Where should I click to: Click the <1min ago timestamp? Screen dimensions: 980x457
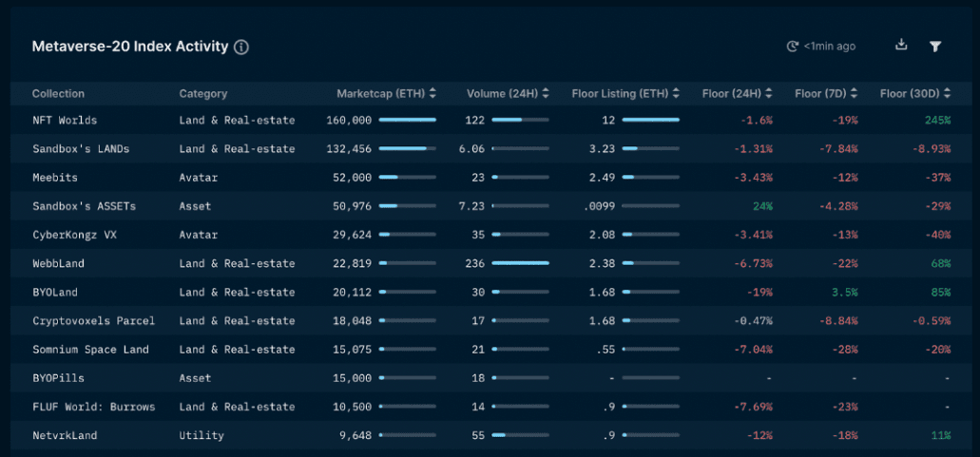coord(830,47)
